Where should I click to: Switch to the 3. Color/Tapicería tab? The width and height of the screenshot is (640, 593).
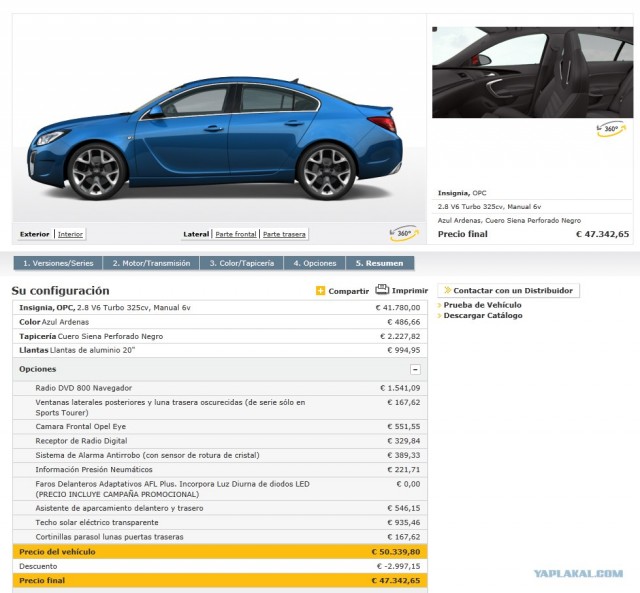[242, 263]
